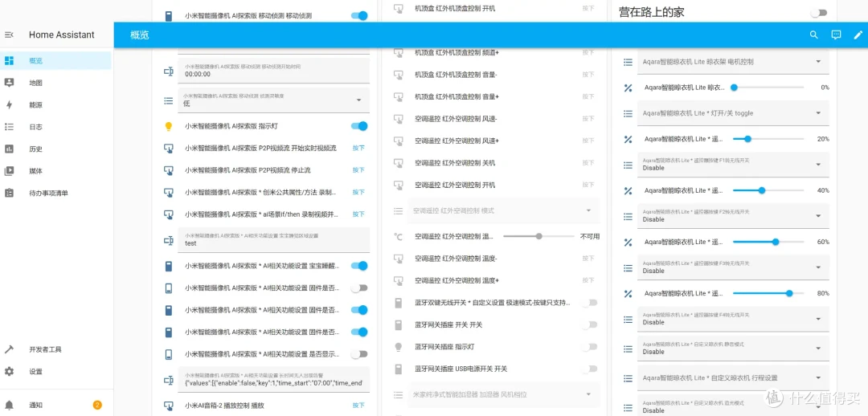Open 开发者工具 in the sidebar

(56, 349)
